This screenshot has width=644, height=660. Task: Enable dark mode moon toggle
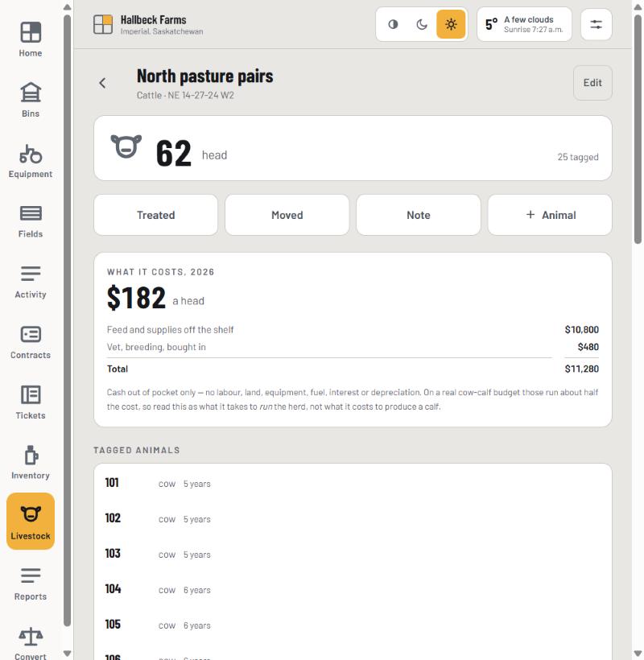(422, 24)
